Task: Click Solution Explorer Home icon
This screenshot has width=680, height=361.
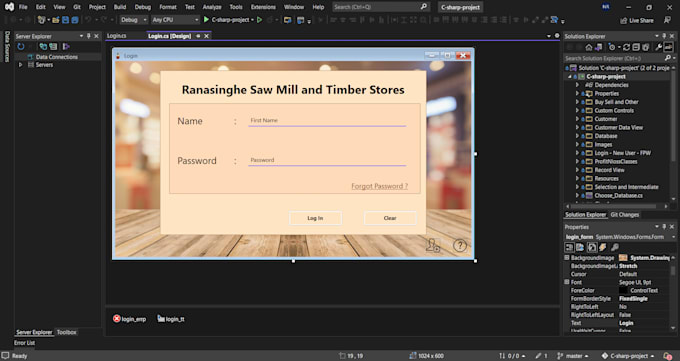Action: pyautogui.click(x=588, y=47)
